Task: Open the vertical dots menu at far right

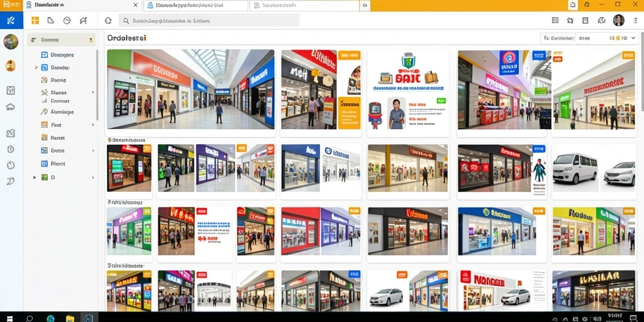Action: coord(636,21)
